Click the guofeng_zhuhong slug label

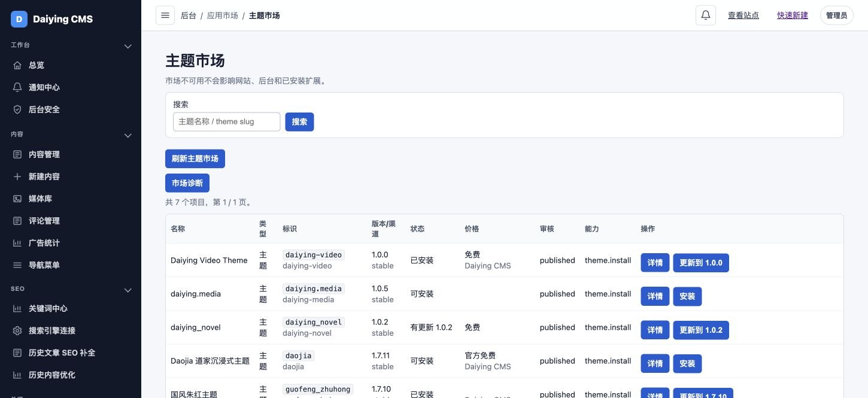[x=318, y=389]
